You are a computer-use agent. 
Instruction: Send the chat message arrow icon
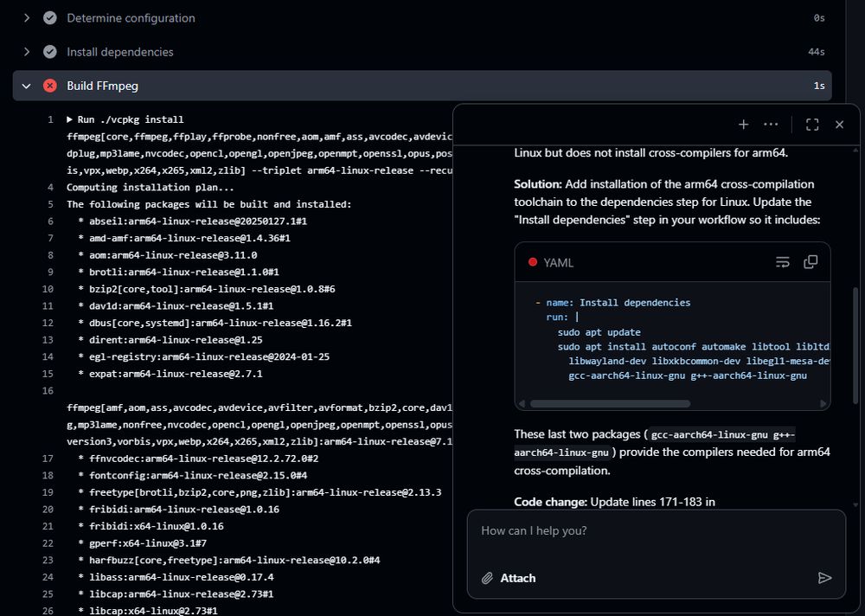click(x=824, y=578)
